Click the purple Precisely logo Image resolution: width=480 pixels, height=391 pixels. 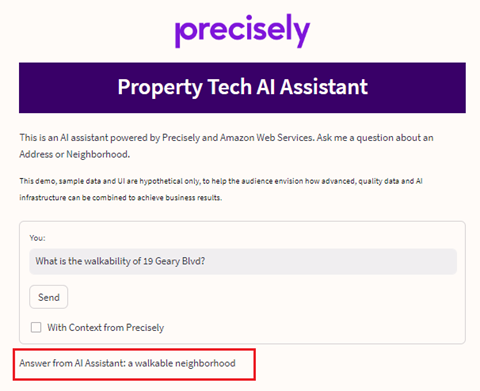pos(242,31)
